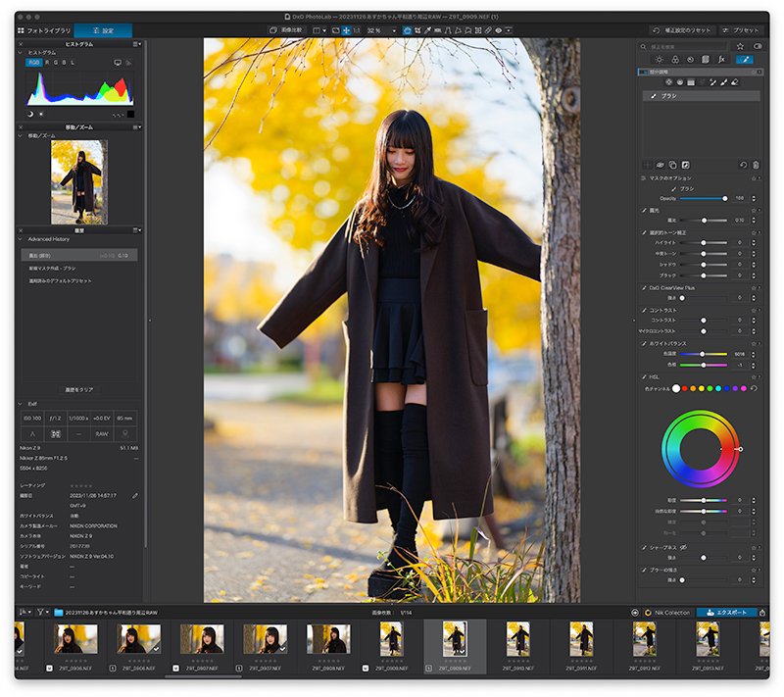
Task: Collapse the Advanced History section
Action: 21,238
